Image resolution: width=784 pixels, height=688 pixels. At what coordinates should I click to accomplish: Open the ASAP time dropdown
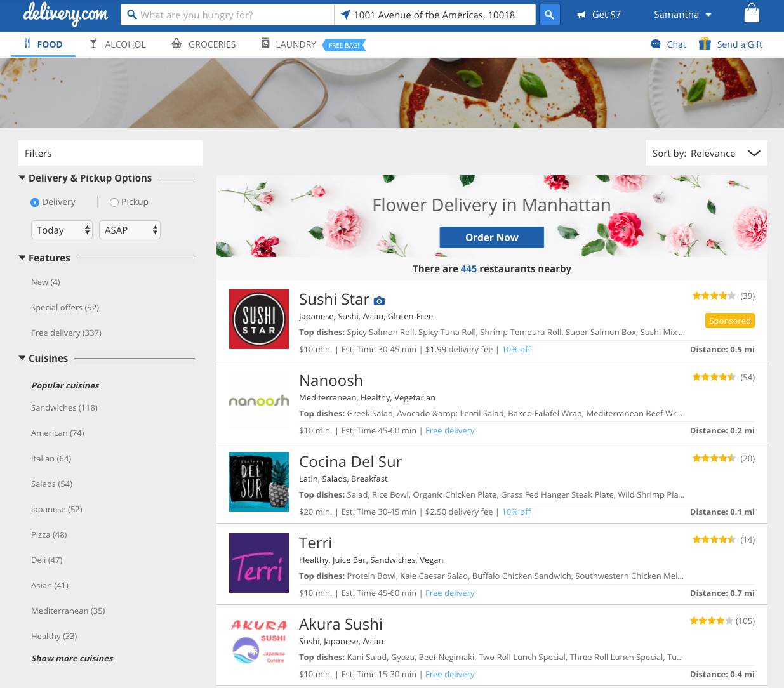[x=130, y=230]
